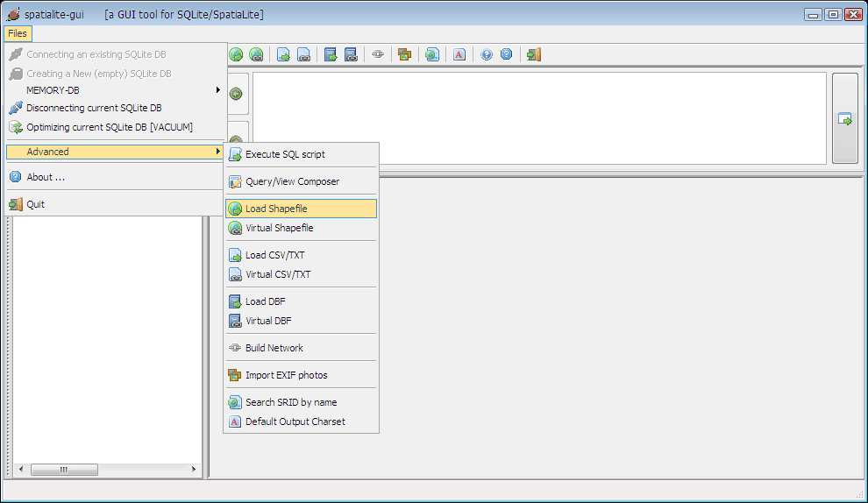The height and width of the screenshot is (503, 868).
Task: Select Virtual Shapefile in Advanced submenu
Action: pos(301,228)
